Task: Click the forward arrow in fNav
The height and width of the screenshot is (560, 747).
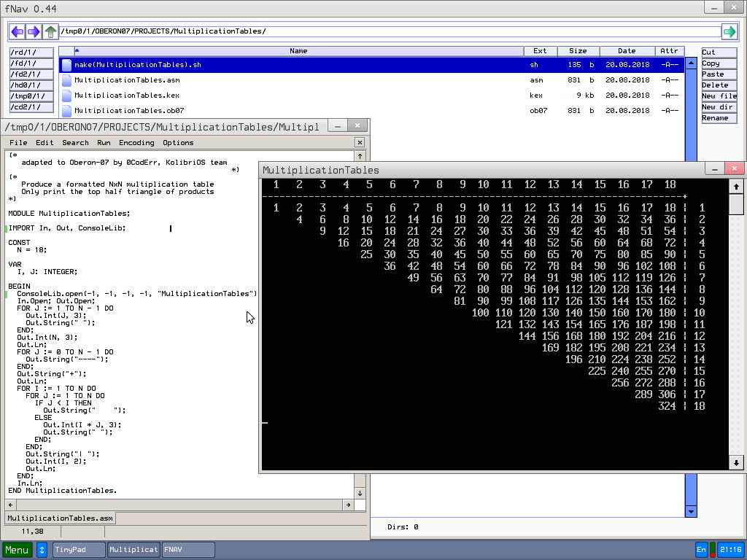Action: tap(34, 31)
